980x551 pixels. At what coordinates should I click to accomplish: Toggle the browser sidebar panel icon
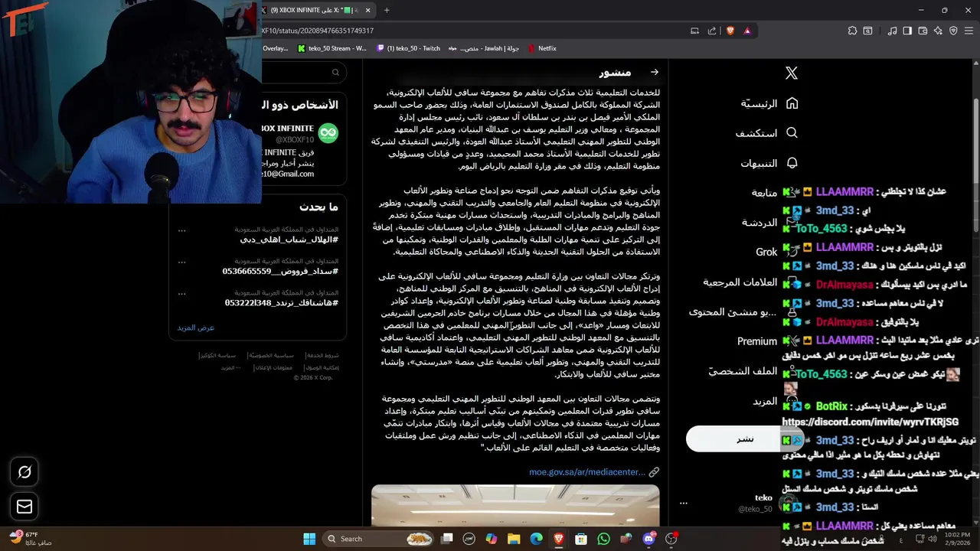pyautogui.click(x=907, y=31)
